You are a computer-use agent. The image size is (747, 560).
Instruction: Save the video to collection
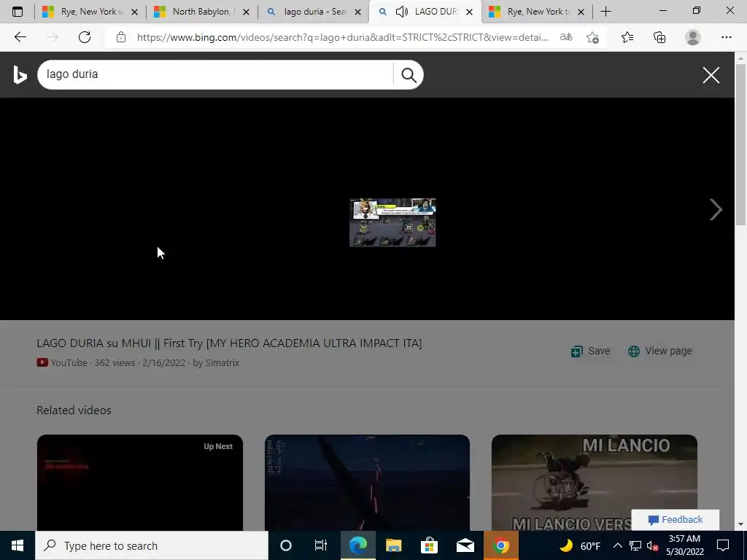click(x=590, y=351)
